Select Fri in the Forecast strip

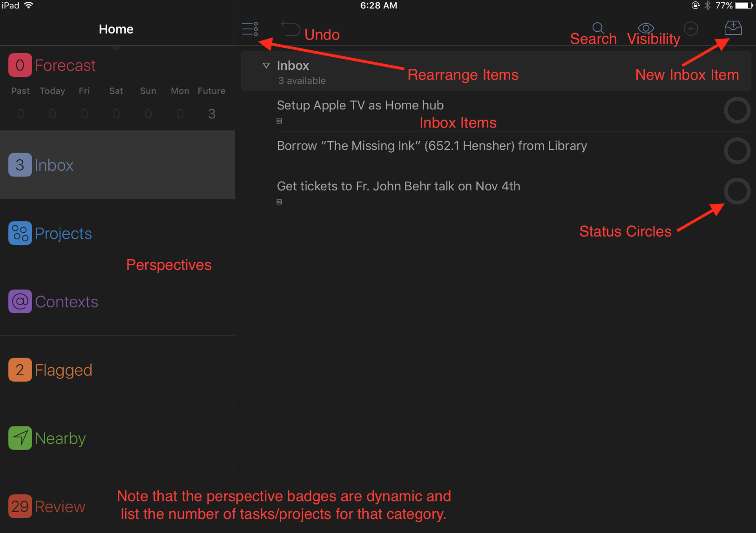click(84, 102)
